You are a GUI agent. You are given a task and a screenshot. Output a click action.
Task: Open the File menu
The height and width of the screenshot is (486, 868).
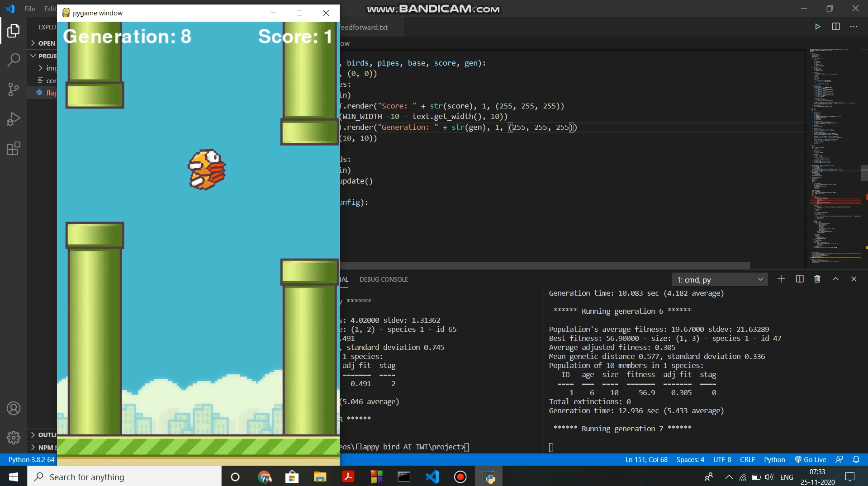(30, 9)
